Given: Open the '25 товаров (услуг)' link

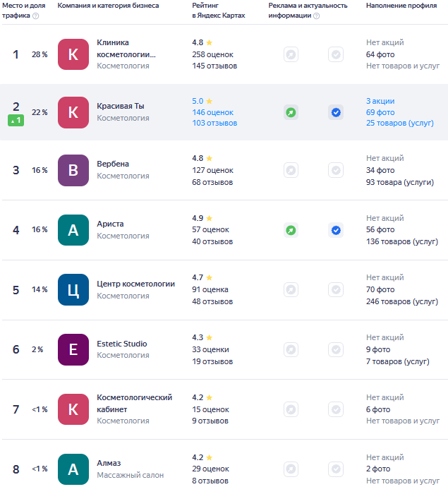Looking at the screenshot, I should pyautogui.click(x=400, y=123).
